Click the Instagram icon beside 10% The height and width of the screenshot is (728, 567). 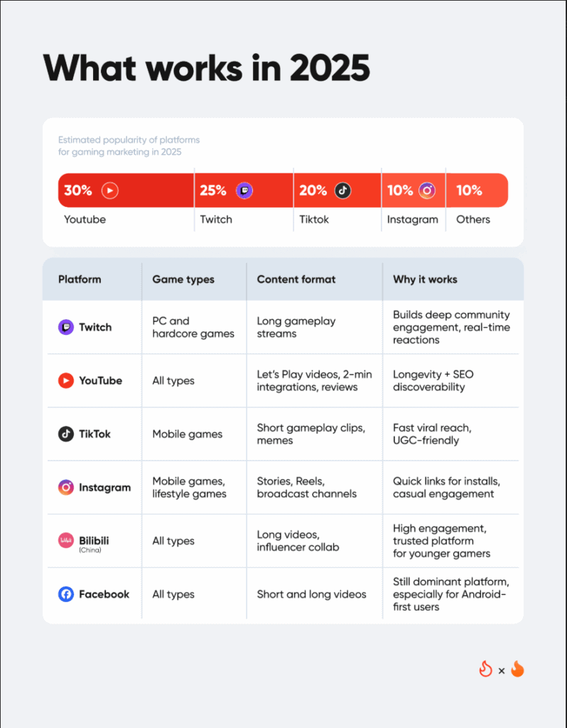[x=427, y=191]
